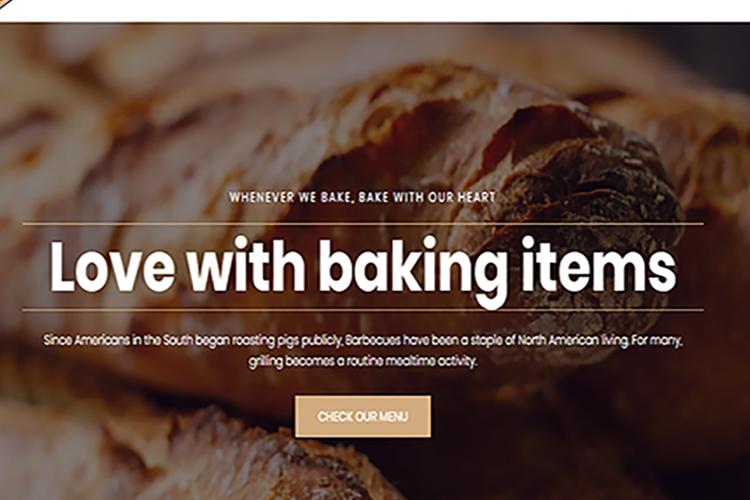
Task: Click the word 'items' in the headline
Action: point(599,265)
